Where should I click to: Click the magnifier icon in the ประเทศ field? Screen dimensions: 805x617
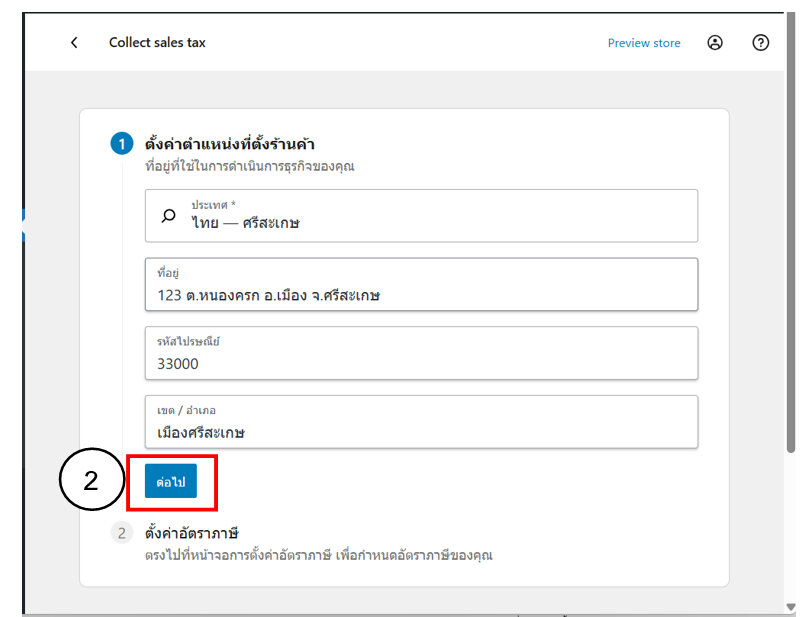click(169, 216)
